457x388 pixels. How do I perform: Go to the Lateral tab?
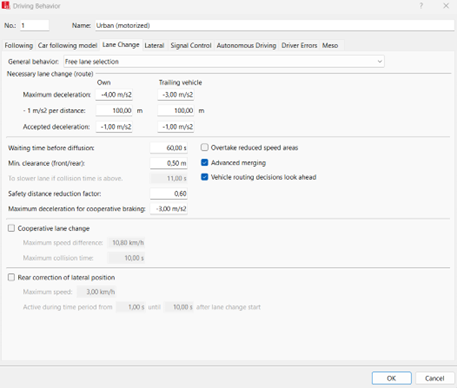pyautogui.click(x=154, y=45)
